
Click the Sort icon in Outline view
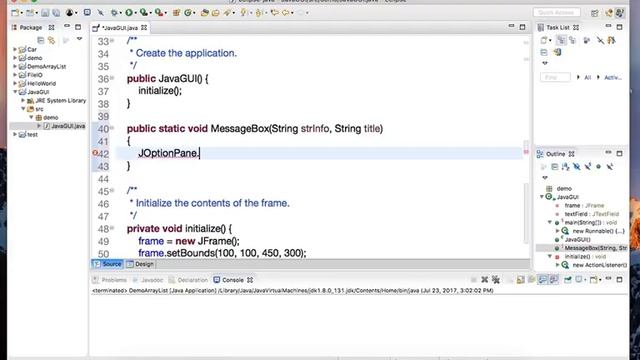click(x=565, y=167)
